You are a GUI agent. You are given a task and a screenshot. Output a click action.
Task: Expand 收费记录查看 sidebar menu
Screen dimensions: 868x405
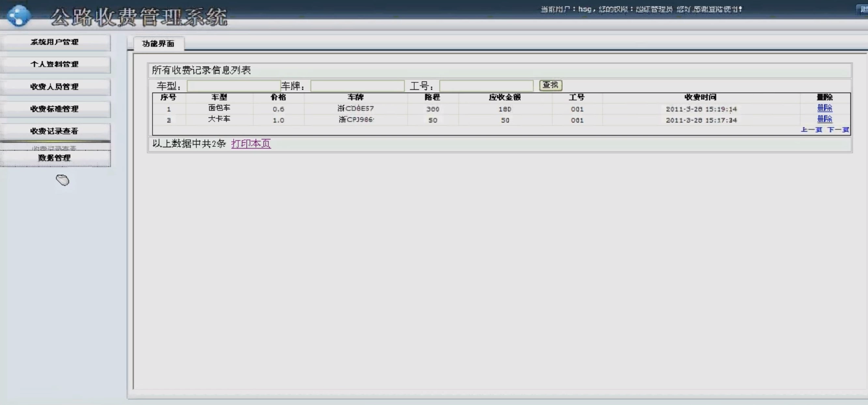[x=55, y=131]
